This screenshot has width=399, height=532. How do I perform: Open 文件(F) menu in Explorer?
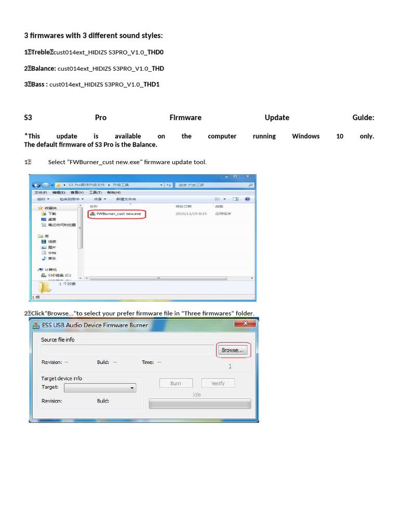pyautogui.click(x=41, y=192)
